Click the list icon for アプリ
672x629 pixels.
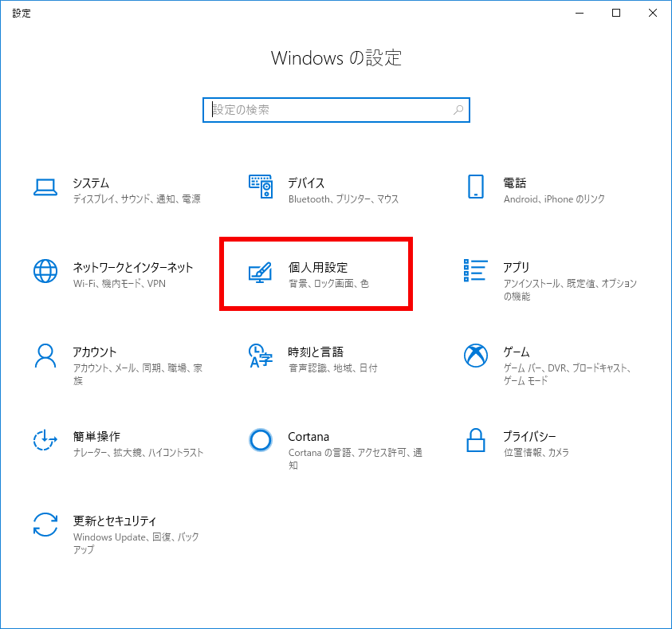tap(476, 270)
